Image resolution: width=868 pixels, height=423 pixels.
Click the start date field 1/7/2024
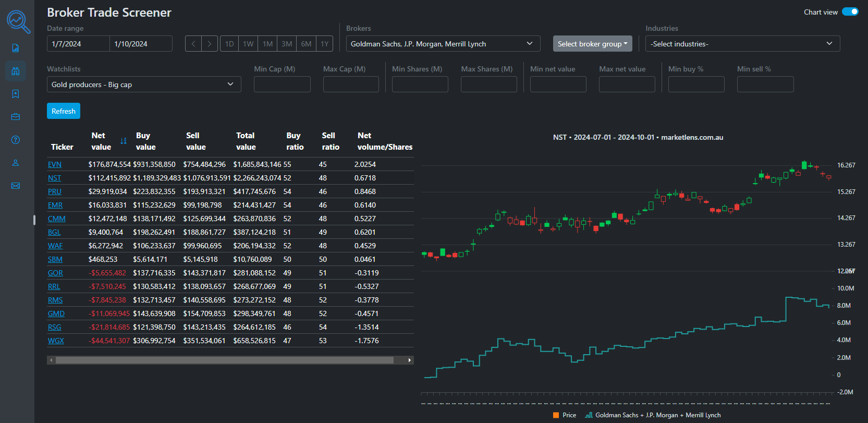78,44
